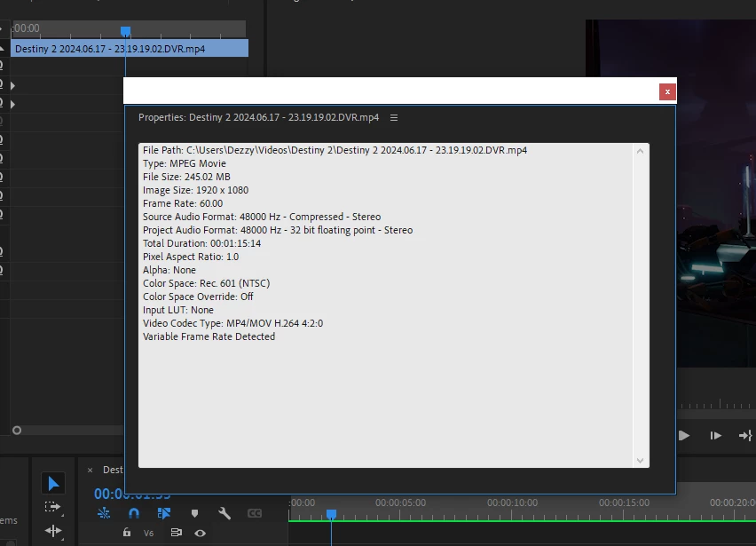756x546 pixels.
Task: Toggle Linked Selection in the timeline
Action: click(x=164, y=513)
